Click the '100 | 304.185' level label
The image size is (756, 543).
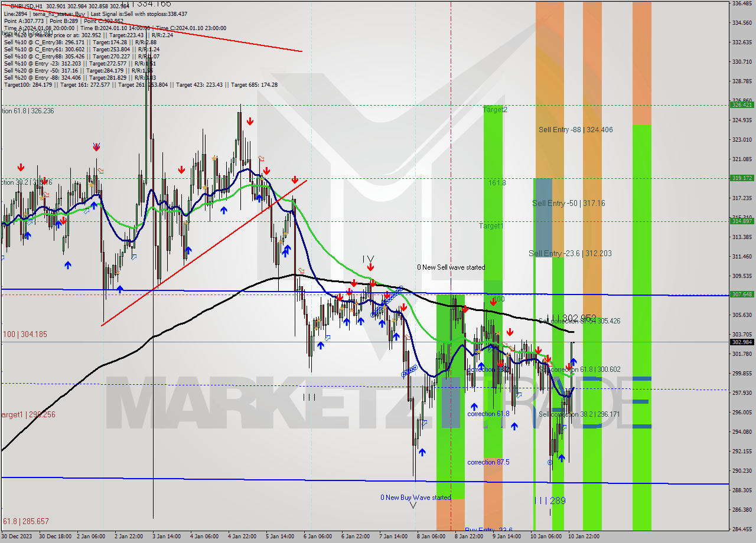coord(25,334)
